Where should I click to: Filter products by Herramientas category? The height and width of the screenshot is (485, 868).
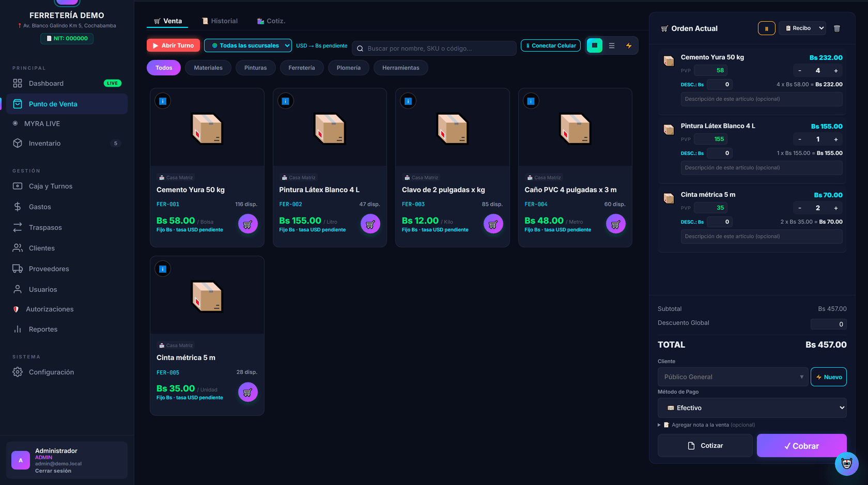point(401,68)
